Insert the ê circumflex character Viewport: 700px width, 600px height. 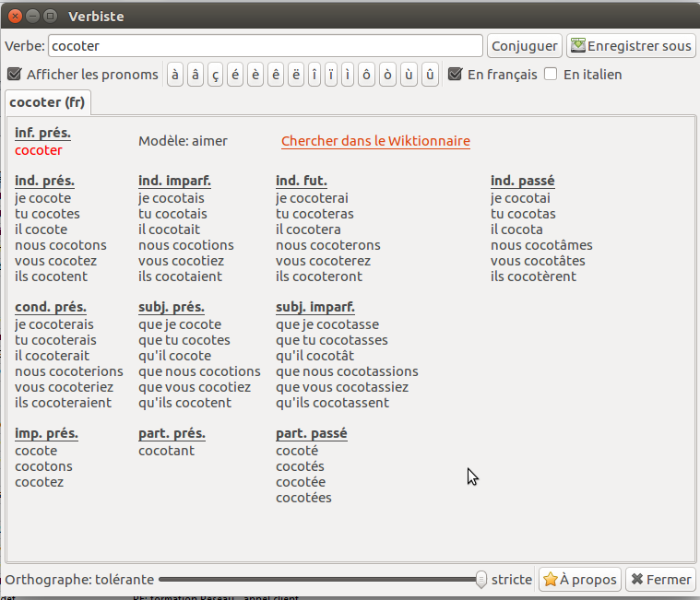(x=275, y=75)
